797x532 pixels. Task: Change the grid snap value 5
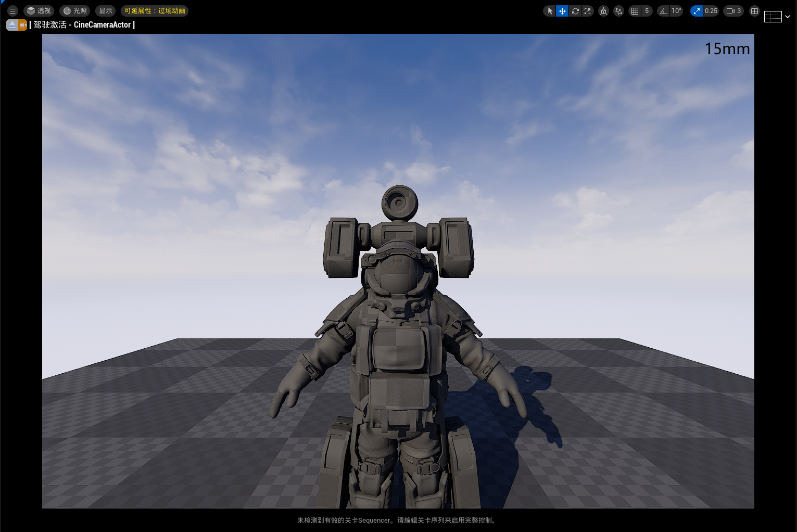click(647, 11)
